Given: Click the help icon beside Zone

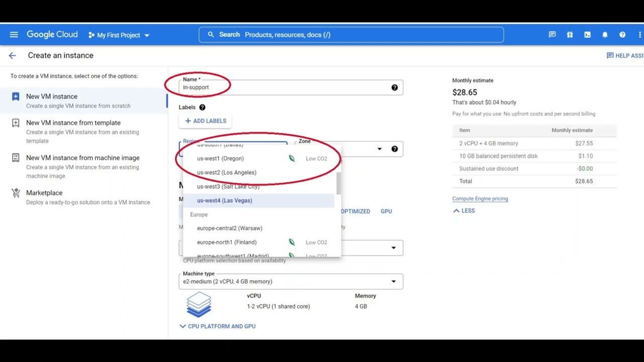Looking at the screenshot, I should [394, 149].
